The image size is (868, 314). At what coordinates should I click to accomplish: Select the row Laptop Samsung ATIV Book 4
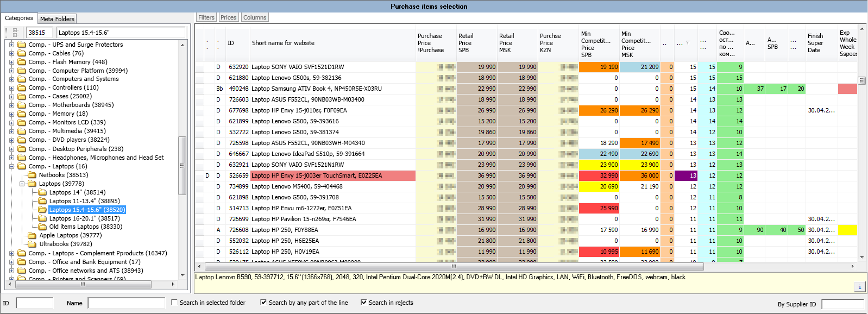click(x=526, y=89)
